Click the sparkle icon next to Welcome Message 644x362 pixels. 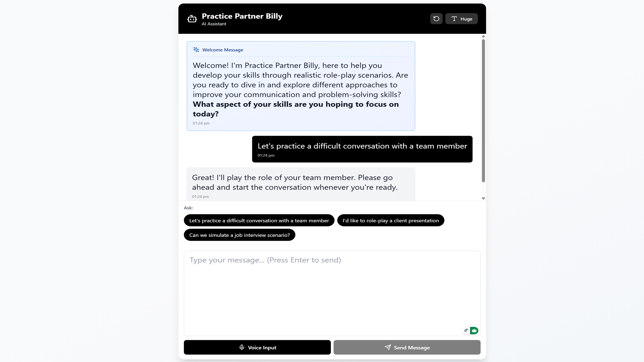(196, 50)
